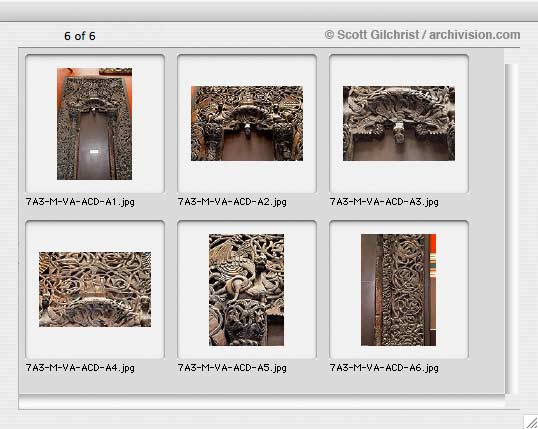Click white frame border around A1 thumbnail
Image resolution: width=538 pixels, height=429 pixels.
(x=41, y=124)
